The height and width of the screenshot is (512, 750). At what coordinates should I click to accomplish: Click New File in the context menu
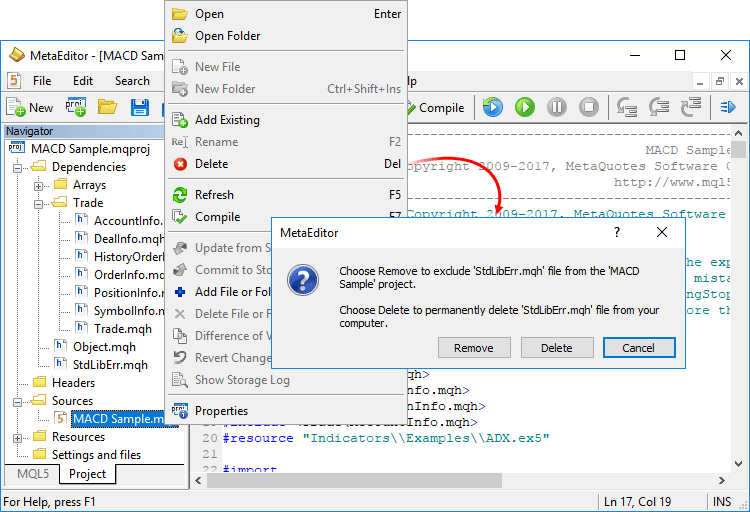286,67
